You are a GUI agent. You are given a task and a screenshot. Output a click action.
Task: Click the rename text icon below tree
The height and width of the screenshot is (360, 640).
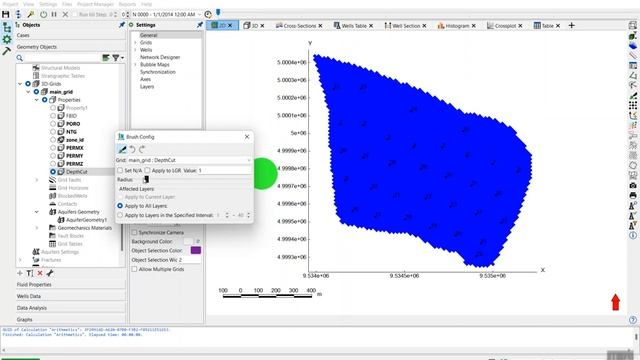point(29,273)
